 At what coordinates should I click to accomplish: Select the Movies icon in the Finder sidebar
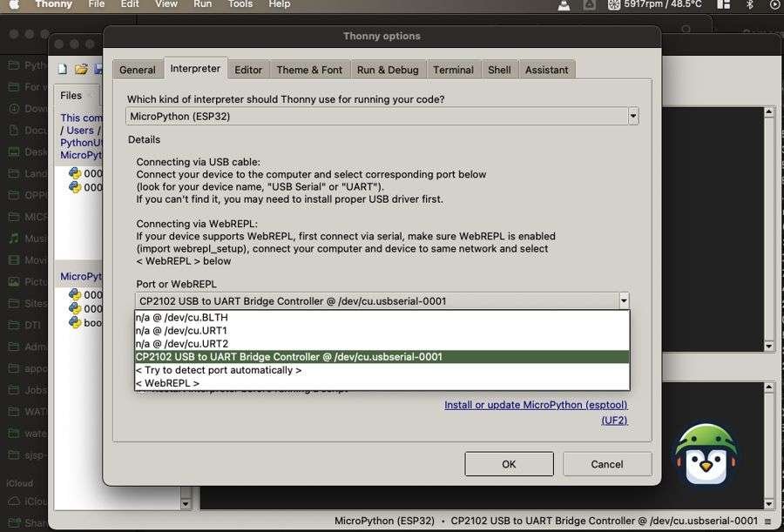click(15, 260)
